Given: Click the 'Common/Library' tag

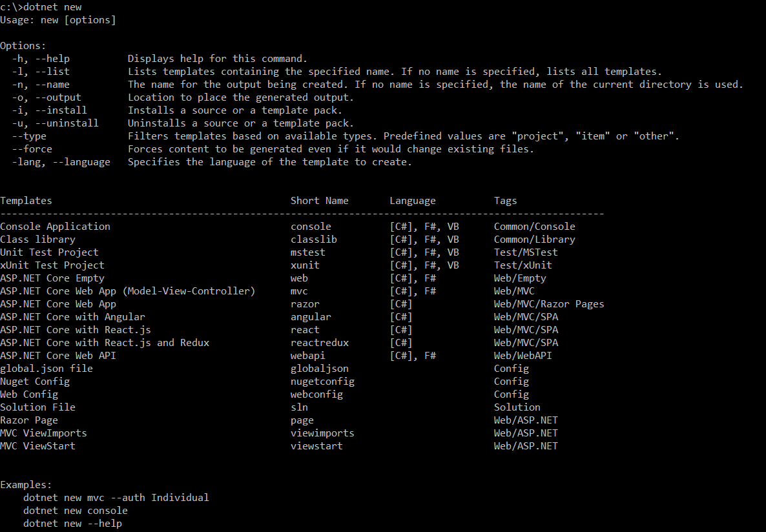Looking at the screenshot, I should pos(534,240).
